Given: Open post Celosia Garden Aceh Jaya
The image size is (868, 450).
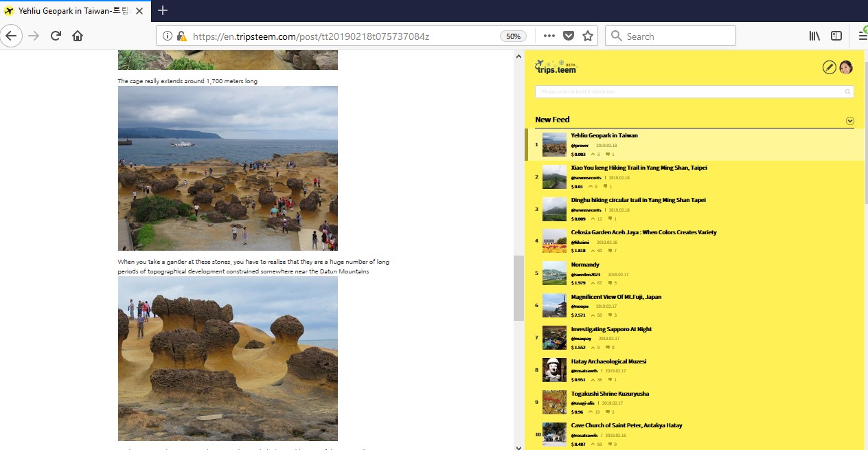Looking at the screenshot, I should (643, 232).
